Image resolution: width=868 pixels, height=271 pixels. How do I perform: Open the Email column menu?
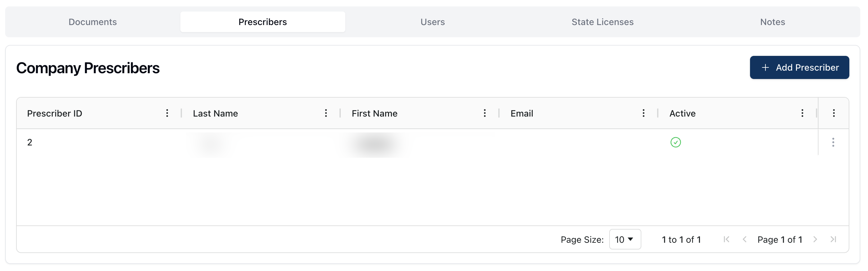pyautogui.click(x=643, y=113)
